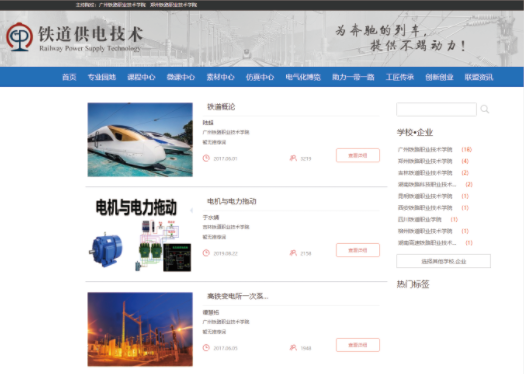Click the 选择其他学校·企业 button
This screenshot has height=374, width=524.
[443, 261]
